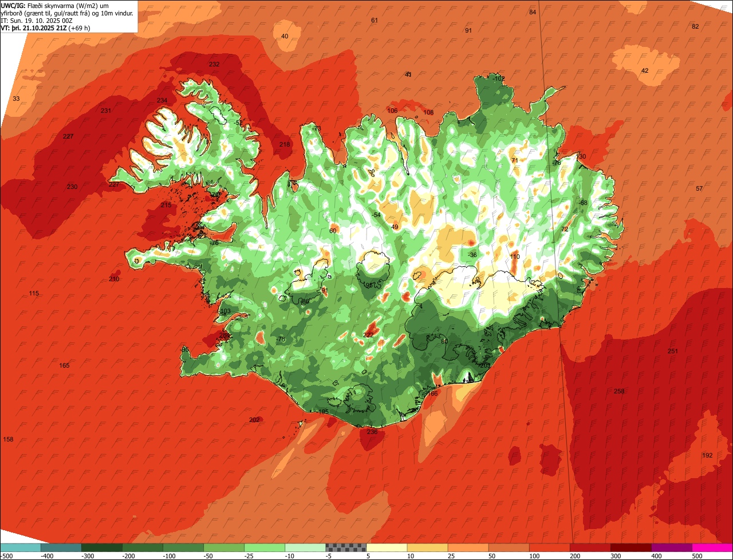The image size is (733, 560).
Task: Select the ocean value 258
Action: tap(619, 392)
